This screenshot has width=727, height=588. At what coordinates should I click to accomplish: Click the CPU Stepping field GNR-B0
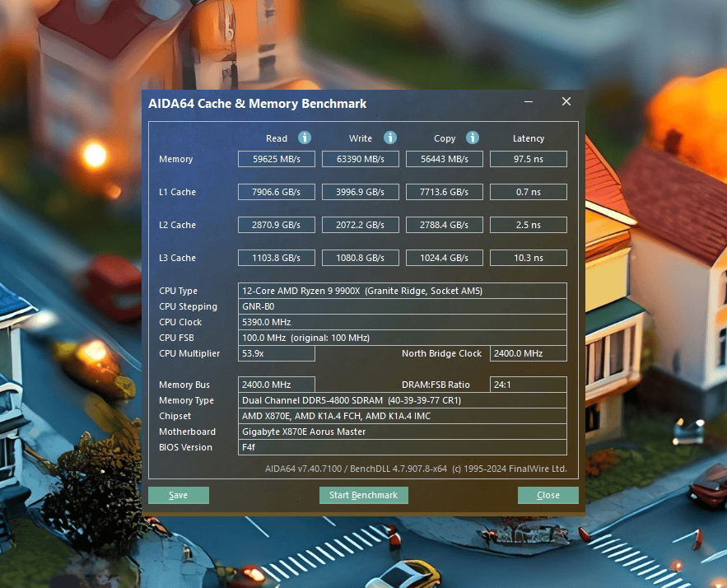click(x=403, y=306)
